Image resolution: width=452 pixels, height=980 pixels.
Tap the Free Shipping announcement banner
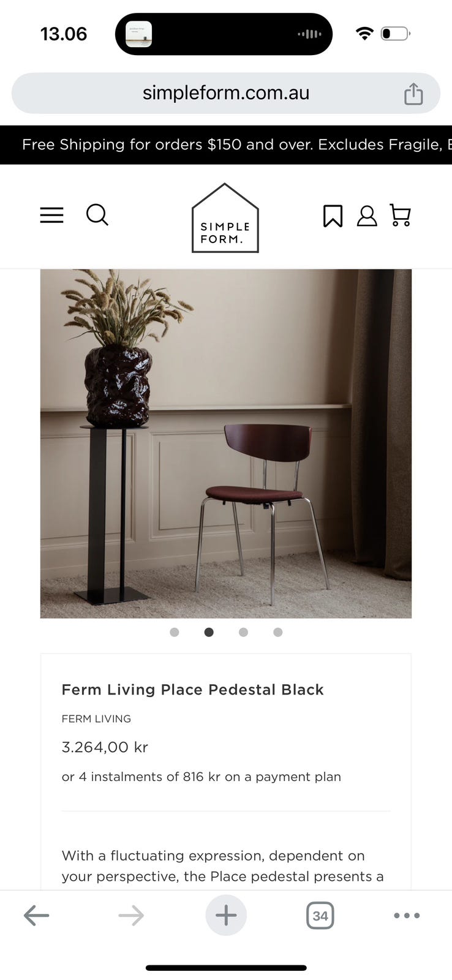click(x=226, y=145)
